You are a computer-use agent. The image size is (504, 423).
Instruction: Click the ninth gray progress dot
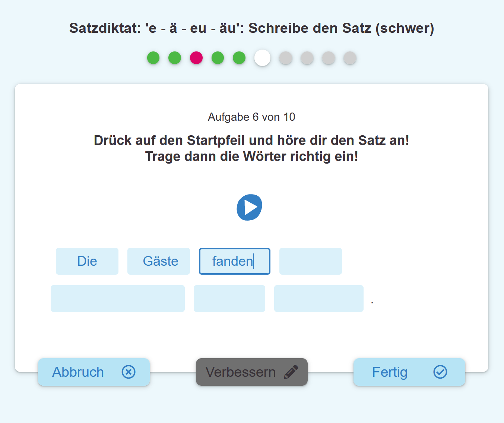coord(328,58)
